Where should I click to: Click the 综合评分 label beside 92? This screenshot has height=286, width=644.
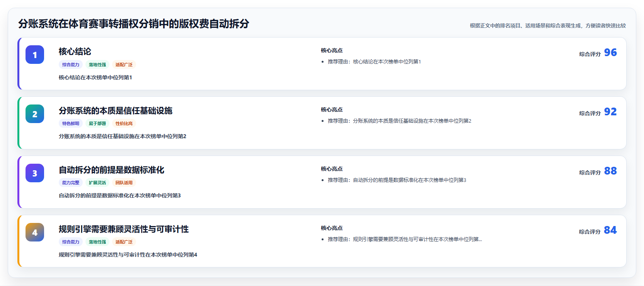pyautogui.click(x=590, y=113)
